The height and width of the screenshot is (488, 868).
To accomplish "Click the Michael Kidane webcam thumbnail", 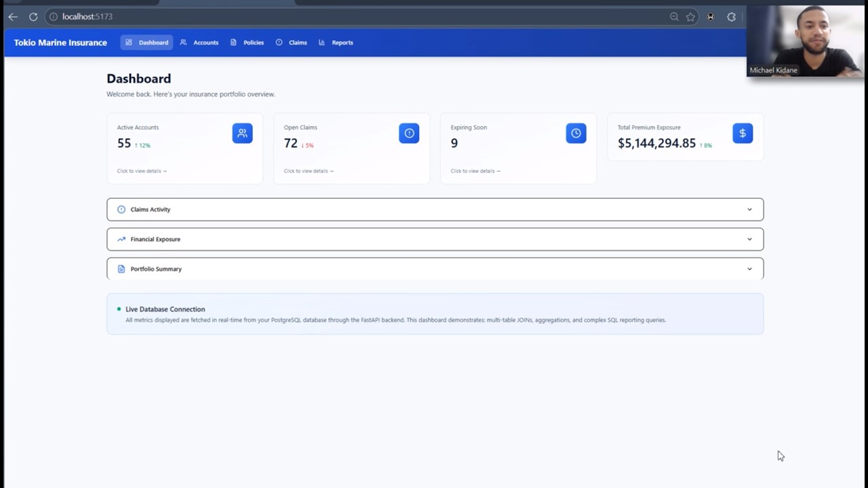I will point(805,41).
